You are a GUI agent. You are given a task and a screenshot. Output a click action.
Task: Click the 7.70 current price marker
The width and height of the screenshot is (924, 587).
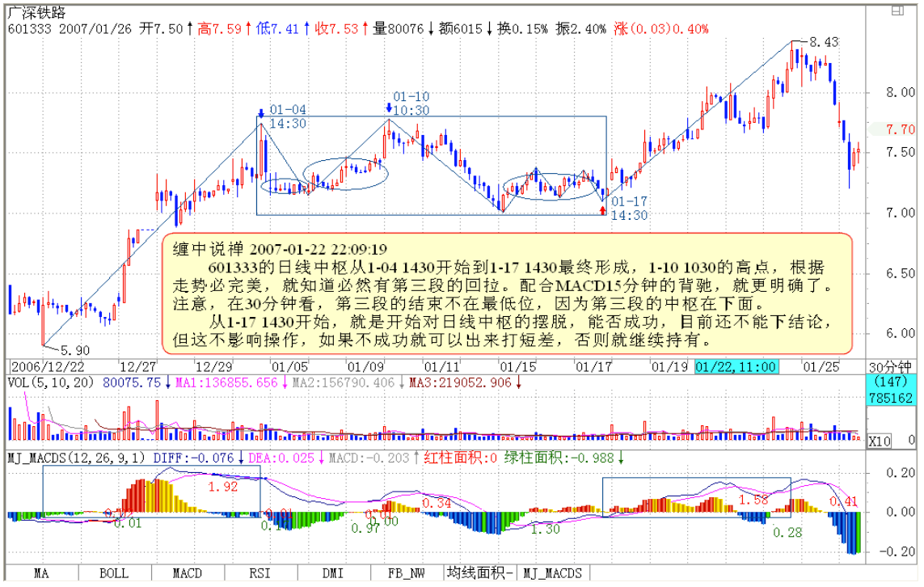click(x=900, y=129)
